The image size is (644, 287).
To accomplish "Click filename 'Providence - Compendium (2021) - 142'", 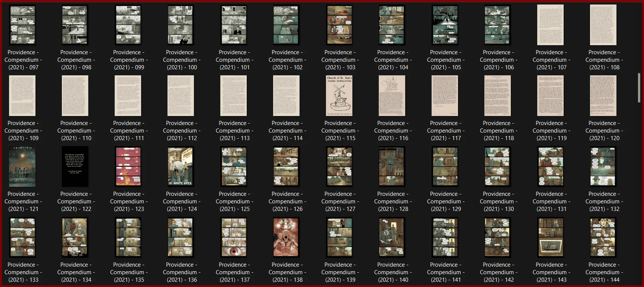I will pos(498,272).
